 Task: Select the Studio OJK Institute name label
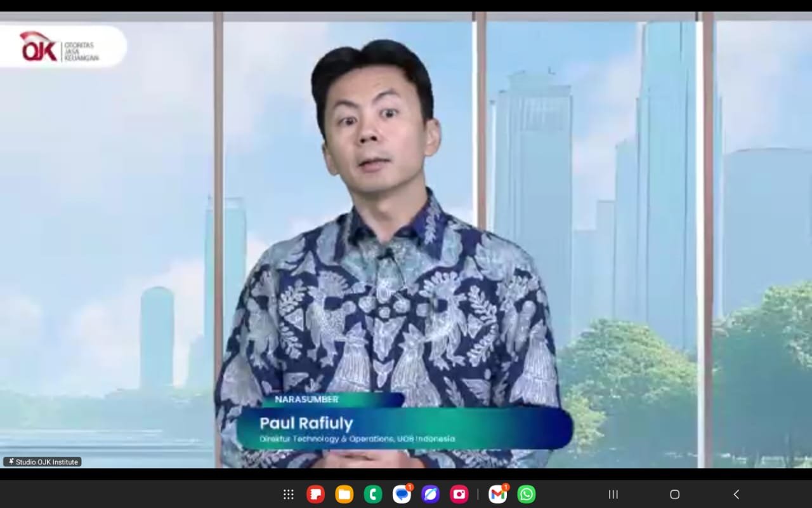47,462
